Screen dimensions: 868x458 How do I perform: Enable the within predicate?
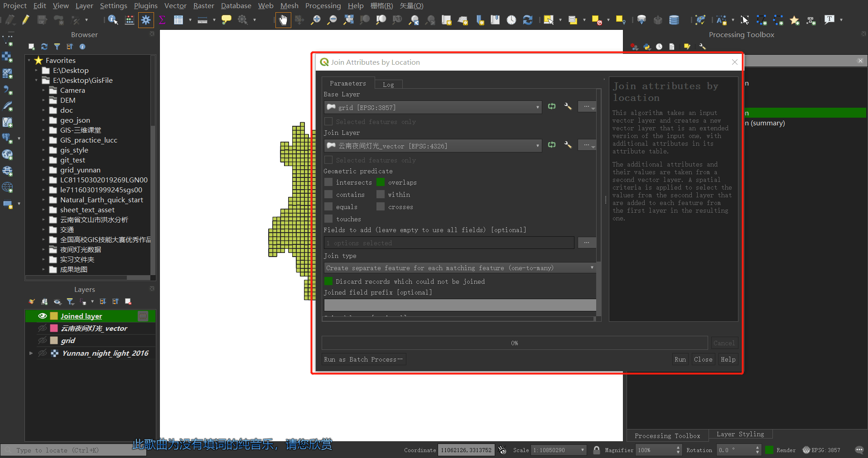[x=381, y=195]
